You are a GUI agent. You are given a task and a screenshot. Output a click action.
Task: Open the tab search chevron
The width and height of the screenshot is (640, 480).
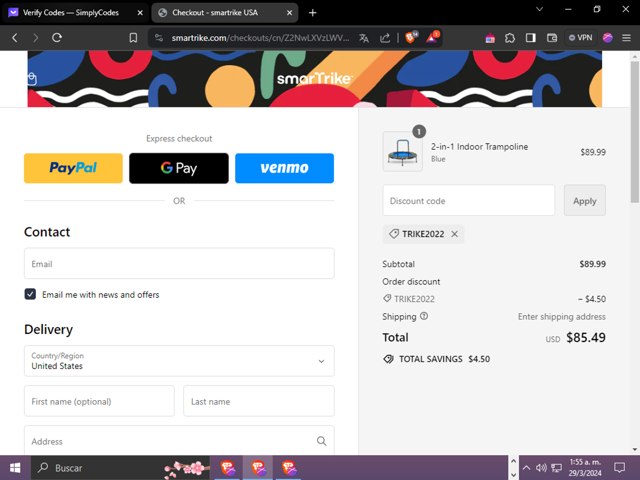click(539, 9)
